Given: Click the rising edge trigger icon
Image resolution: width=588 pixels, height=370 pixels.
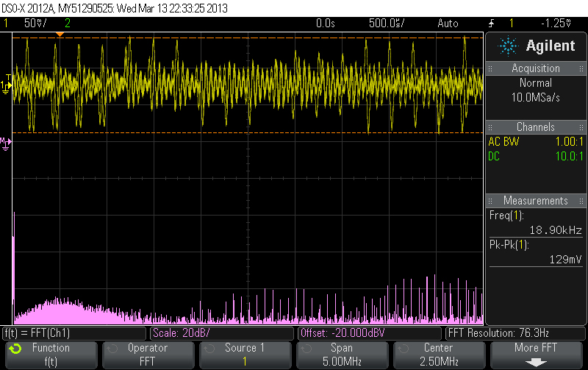Looking at the screenshot, I should pos(491,24).
